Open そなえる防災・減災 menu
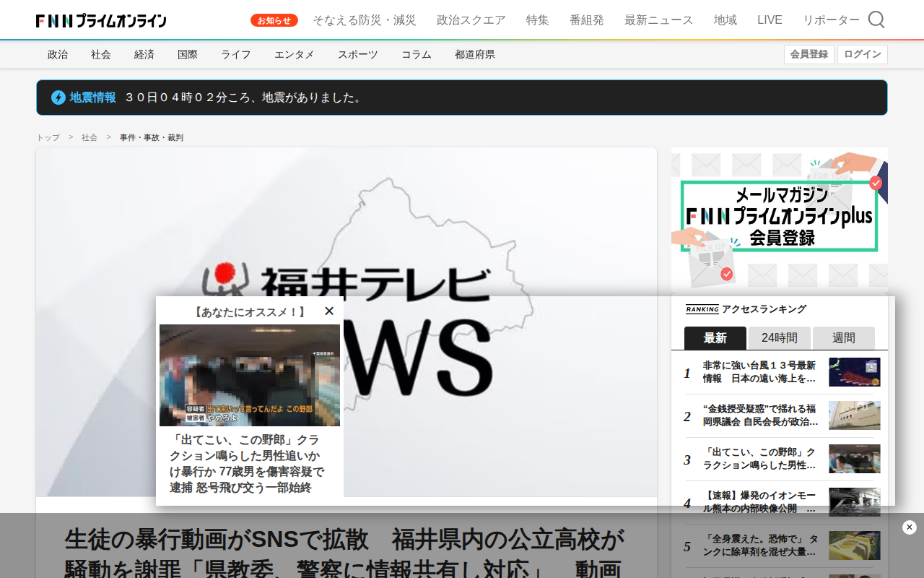This screenshot has height=578, width=924. pos(365,20)
